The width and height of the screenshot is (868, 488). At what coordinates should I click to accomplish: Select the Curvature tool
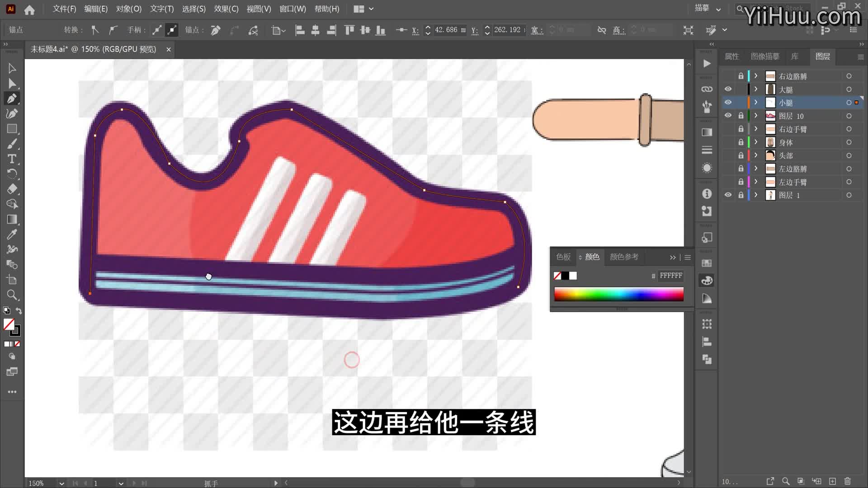pyautogui.click(x=12, y=113)
